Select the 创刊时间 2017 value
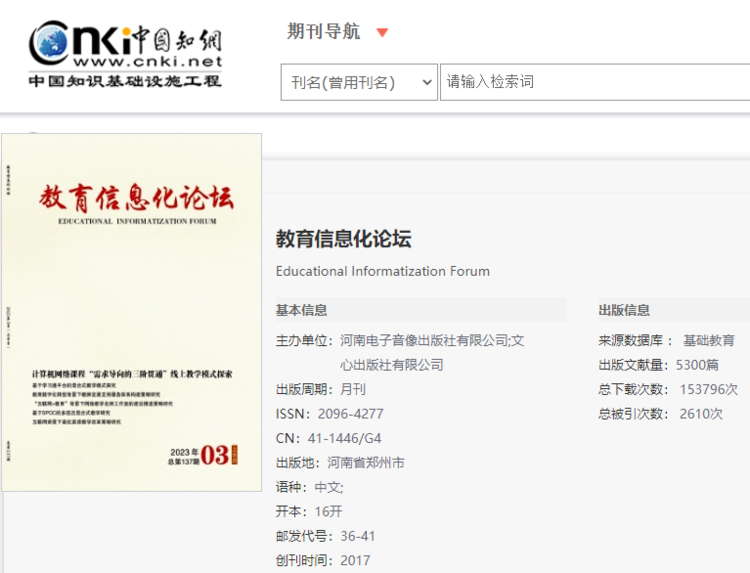The width and height of the screenshot is (750, 573). (x=355, y=560)
